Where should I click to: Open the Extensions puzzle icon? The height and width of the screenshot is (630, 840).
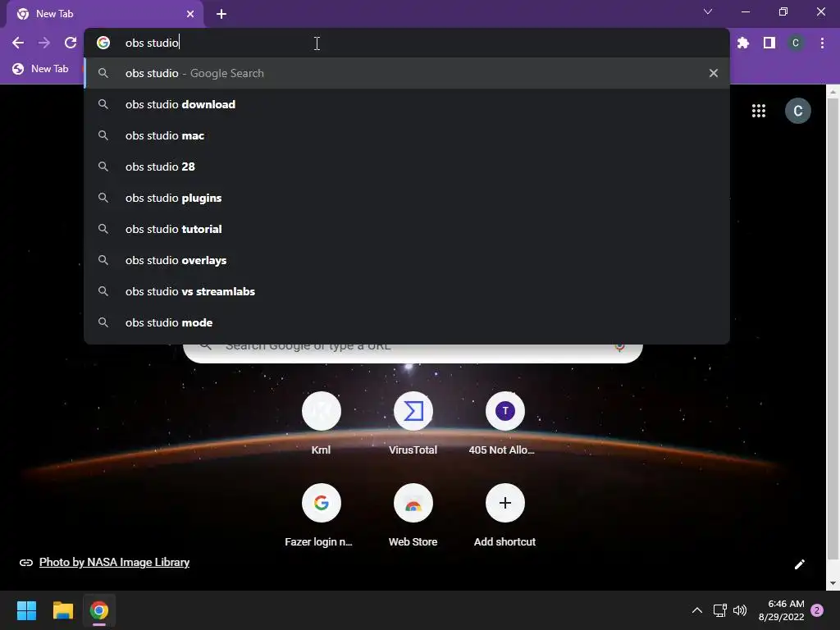[743, 43]
